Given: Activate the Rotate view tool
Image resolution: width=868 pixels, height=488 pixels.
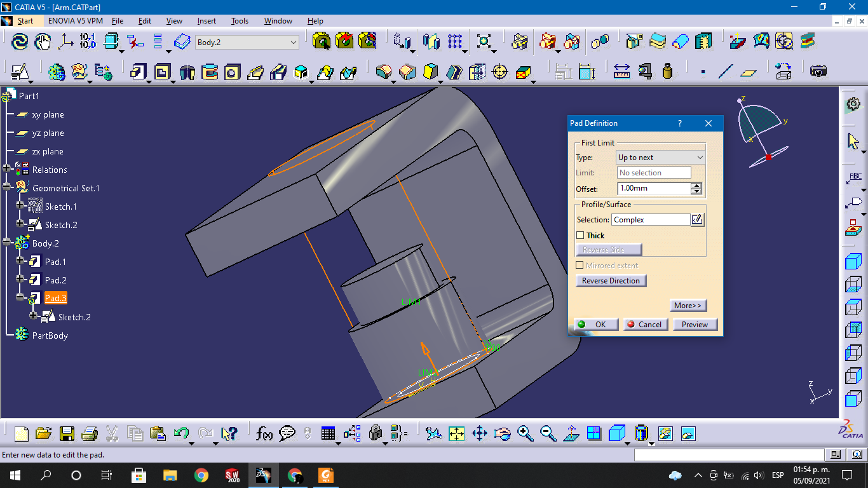Looking at the screenshot, I should pos(502,433).
